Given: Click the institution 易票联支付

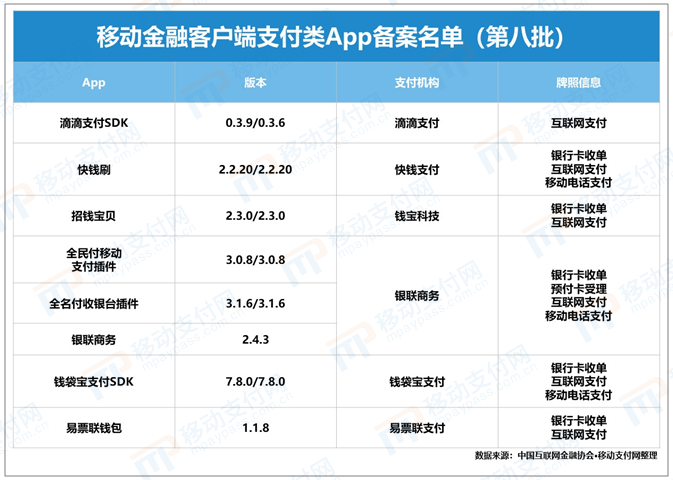Looking at the screenshot, I should pyautogui.click(x=417, y=428).
